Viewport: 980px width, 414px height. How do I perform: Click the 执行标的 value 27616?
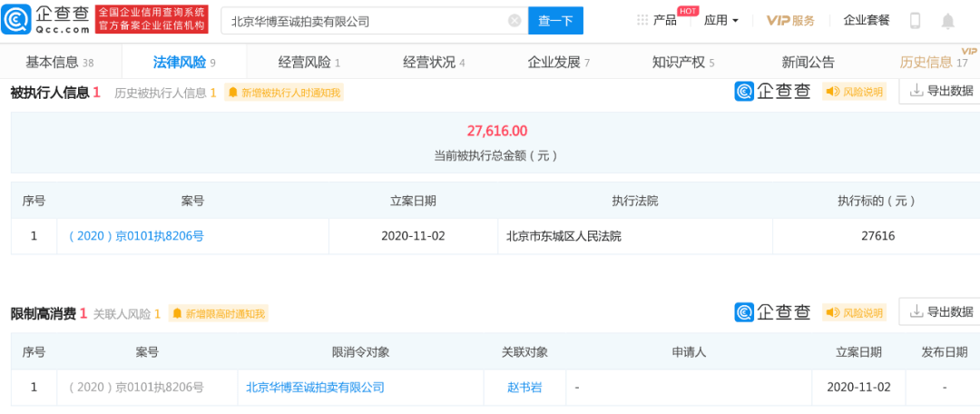coord(877,236)
